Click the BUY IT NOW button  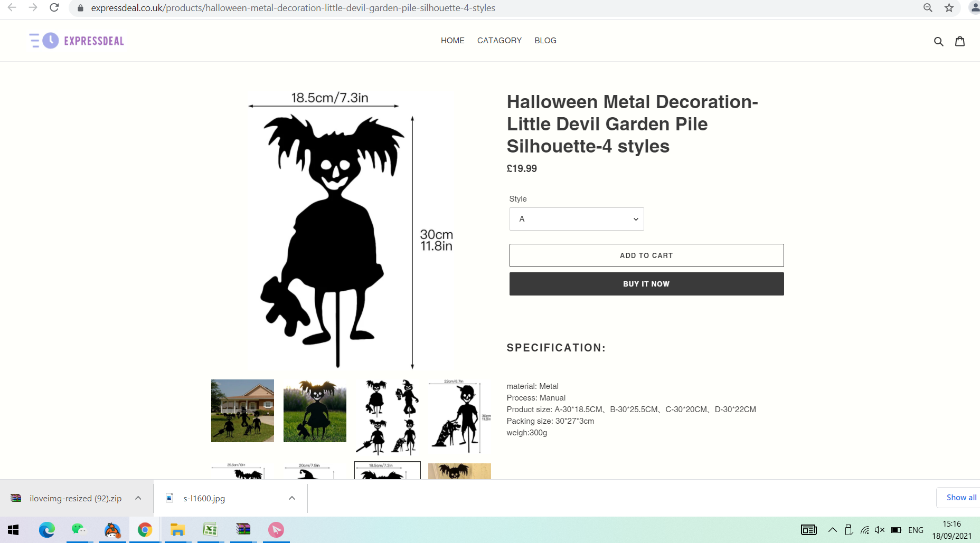pyautogui.click(x=646, y=284)
